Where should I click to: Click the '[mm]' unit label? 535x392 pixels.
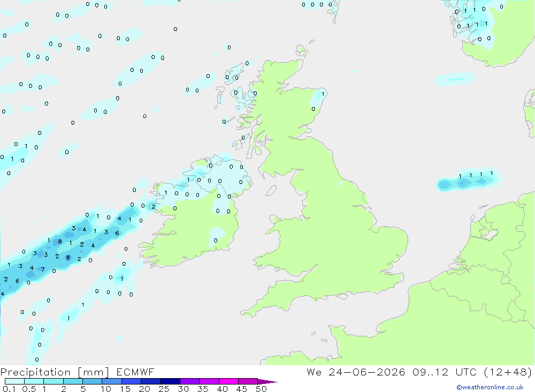pos(94,372)
